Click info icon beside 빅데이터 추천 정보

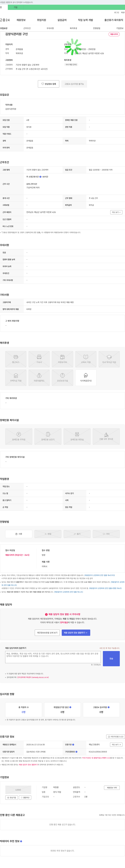[x=21, y=841]
